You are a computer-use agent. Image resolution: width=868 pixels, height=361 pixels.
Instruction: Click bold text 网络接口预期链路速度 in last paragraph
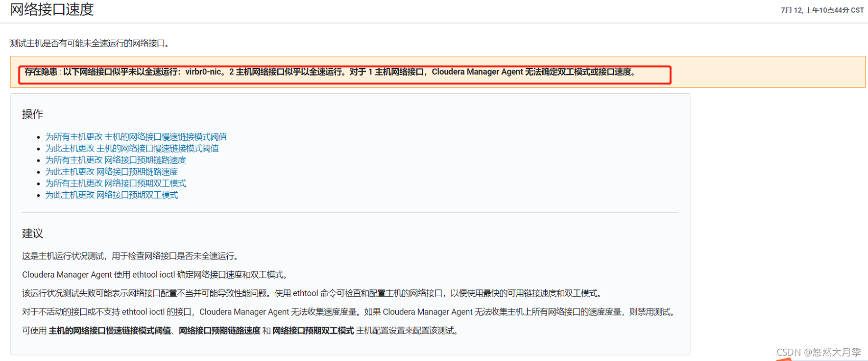tap(219, 331)
